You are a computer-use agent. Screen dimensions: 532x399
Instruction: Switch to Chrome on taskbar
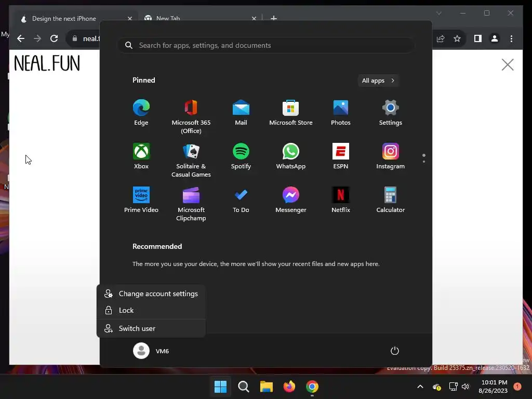(x=312, y=387)
